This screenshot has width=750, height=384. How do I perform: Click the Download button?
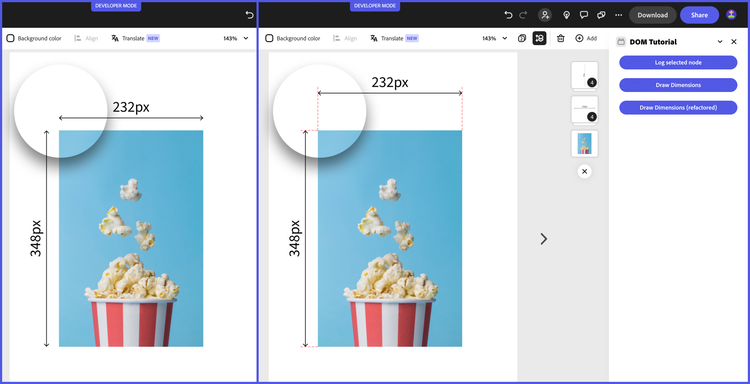(x=652, y=15)
